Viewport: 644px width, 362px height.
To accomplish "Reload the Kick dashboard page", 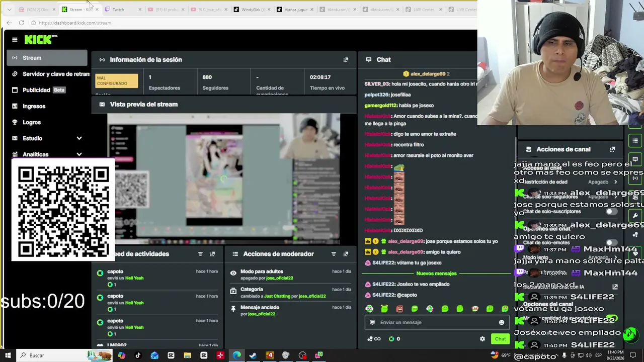I will [x=21, y=23].
